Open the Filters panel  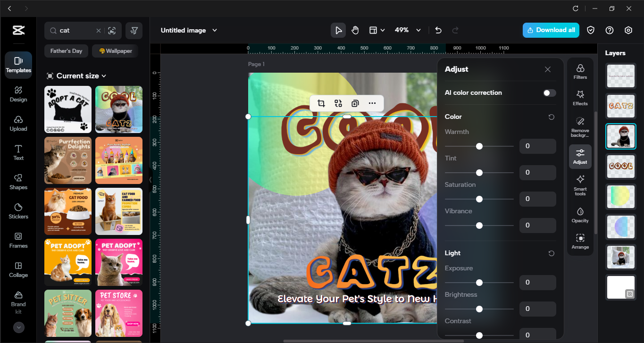[580, 71]
